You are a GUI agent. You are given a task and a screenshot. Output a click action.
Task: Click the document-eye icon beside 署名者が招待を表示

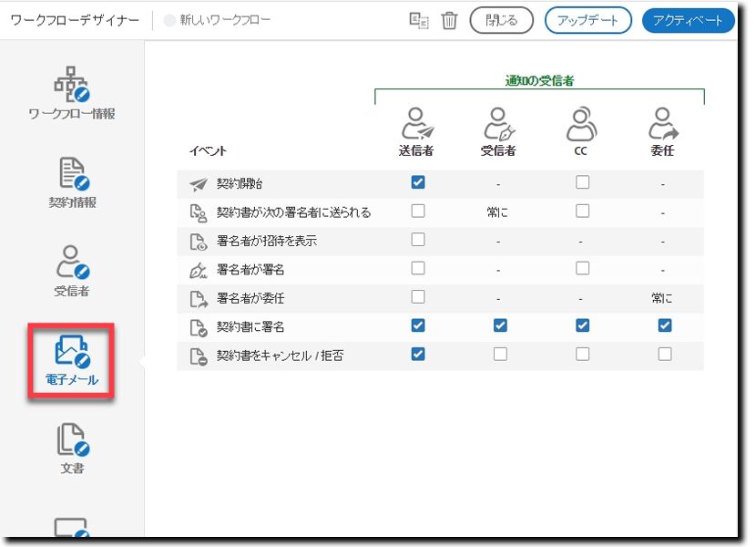pos(199,242)
